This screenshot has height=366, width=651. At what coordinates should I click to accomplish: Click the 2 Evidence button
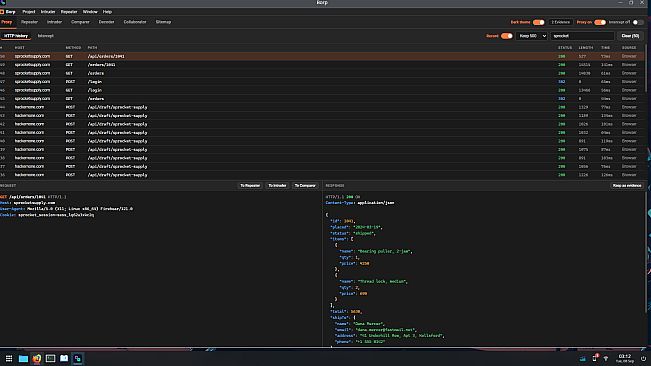(x=560, y=22)
